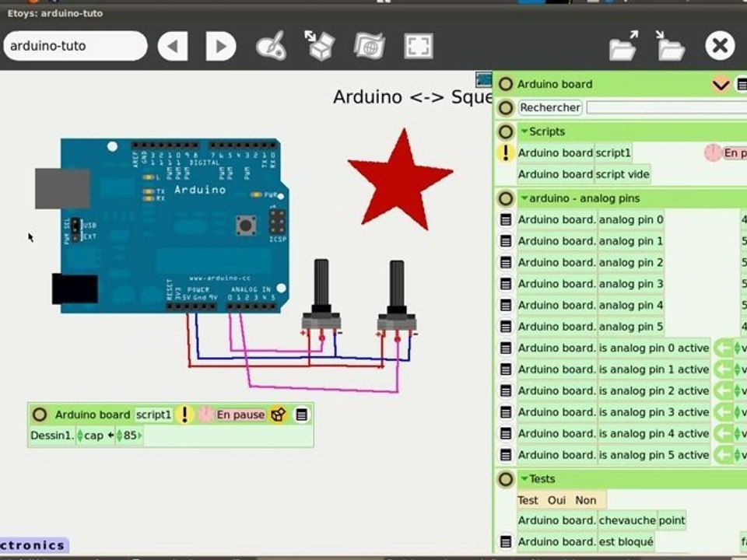This screenshot has width=747, height=560.
Task: Toggle full screen mode icon
Action: point(419,46)
